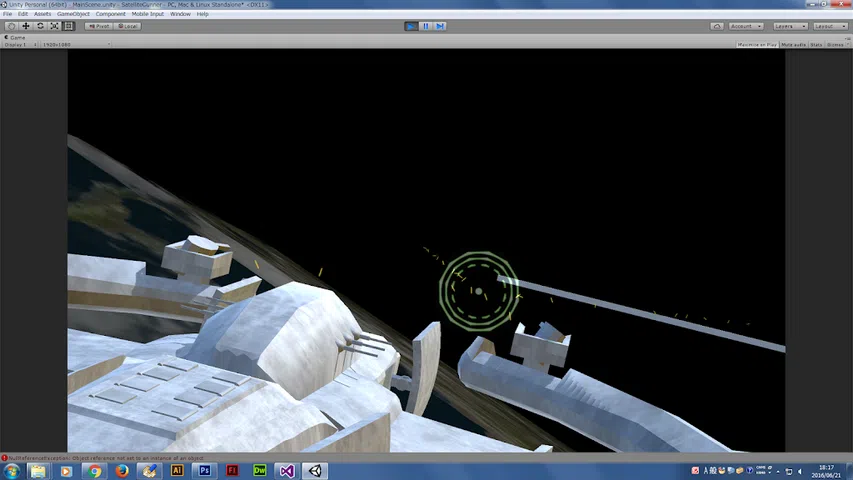
Task: Open the Edit menu
Action: 23,14
